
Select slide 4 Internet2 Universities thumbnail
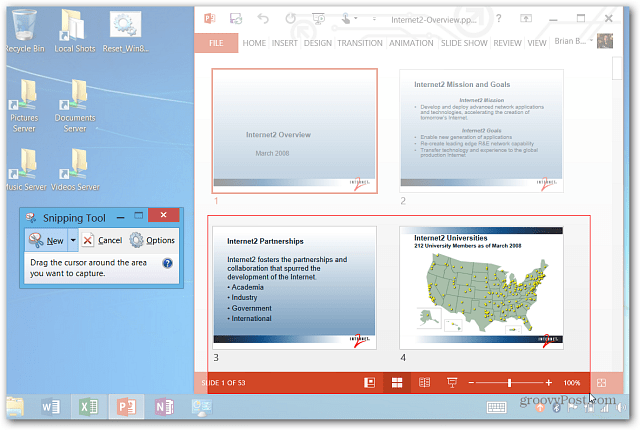(481, 288)
